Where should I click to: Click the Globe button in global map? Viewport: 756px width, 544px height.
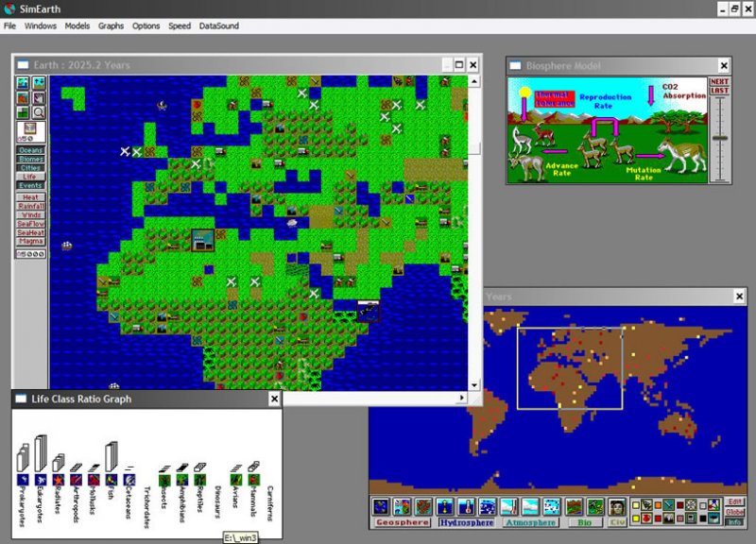734,512
